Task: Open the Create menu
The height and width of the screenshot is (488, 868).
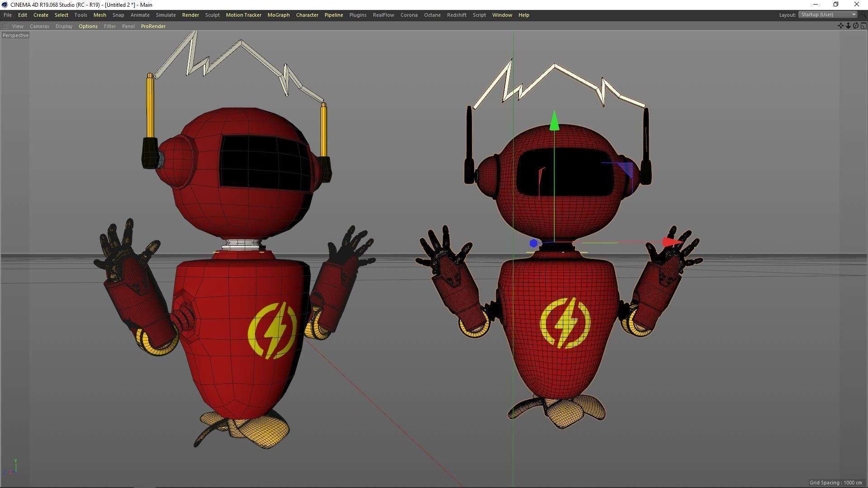Action: (x=41, y=15)
